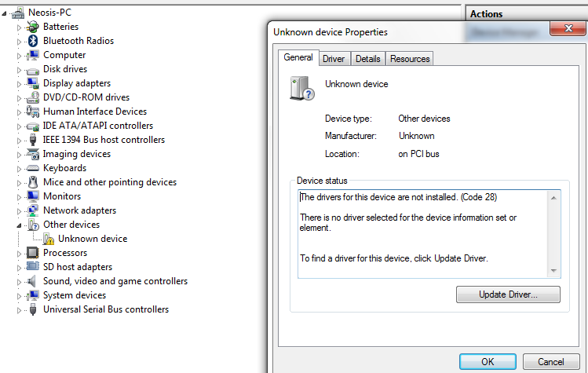Click the Neosis-PC computer icon
This screenshot has height=373, width=588.
(18, 13)
